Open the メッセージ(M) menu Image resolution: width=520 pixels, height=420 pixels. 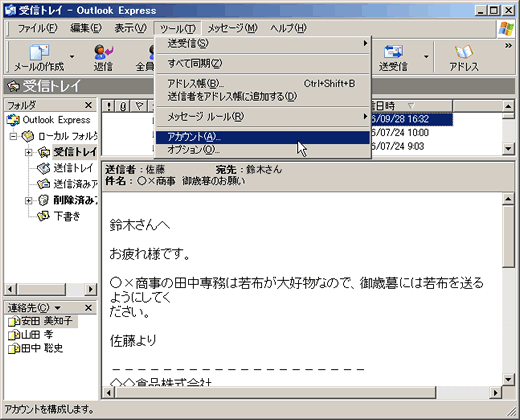[232, 28]
